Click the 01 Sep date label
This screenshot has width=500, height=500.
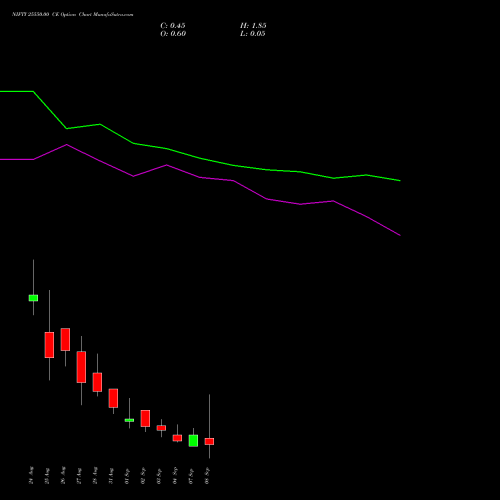pyautogui.click(x=127, y=475)
